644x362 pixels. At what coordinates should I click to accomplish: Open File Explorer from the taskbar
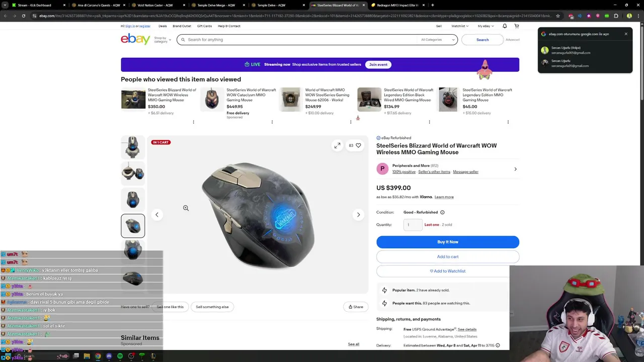(x=87, y=356)
